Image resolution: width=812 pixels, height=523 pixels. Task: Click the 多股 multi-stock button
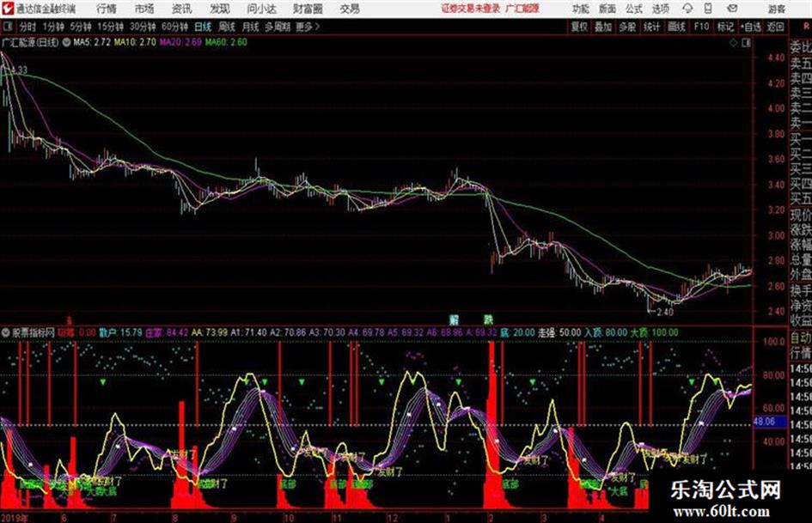(x=627, y=27)
